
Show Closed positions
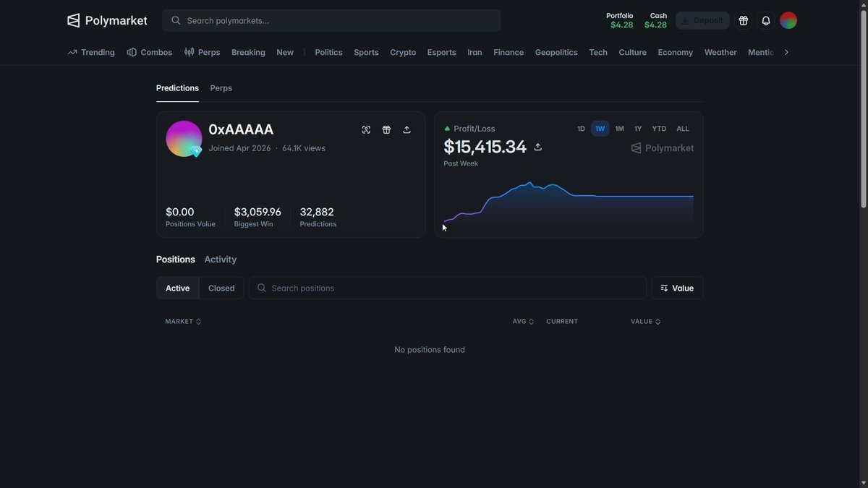221,288
